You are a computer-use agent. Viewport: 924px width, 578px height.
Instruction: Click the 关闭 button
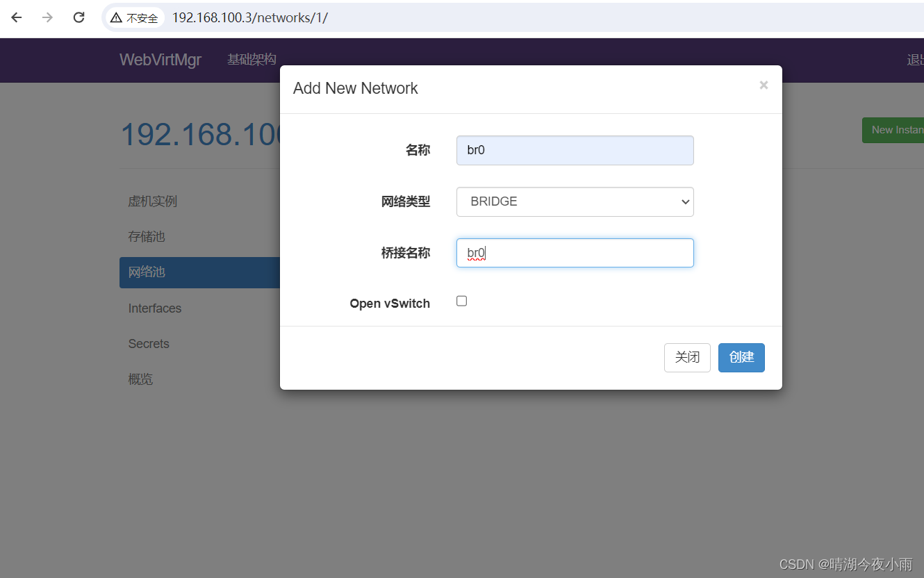pyautogui.click(x=687, y=357)
